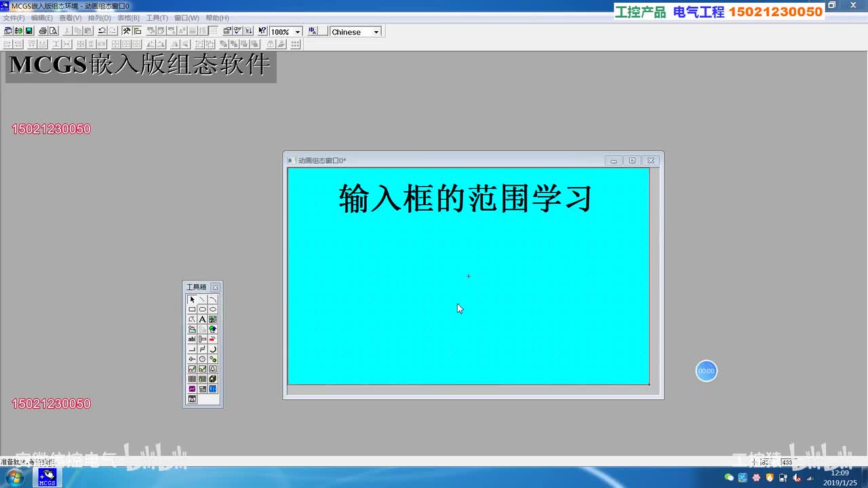The image size is (868, 488).
Task: Choose the polygon tool in toolbox
Action: (x=193, y=319)
